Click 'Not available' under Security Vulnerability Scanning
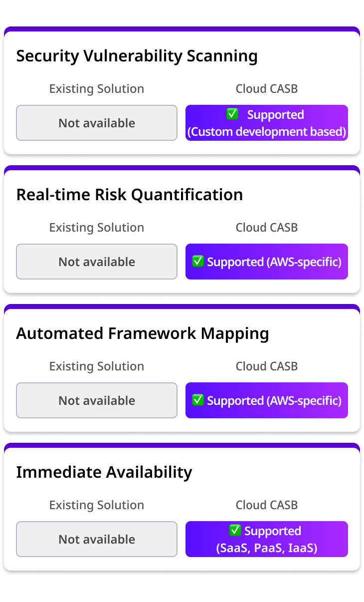This screenshot has width=364, height=602. tap(97, 123)
